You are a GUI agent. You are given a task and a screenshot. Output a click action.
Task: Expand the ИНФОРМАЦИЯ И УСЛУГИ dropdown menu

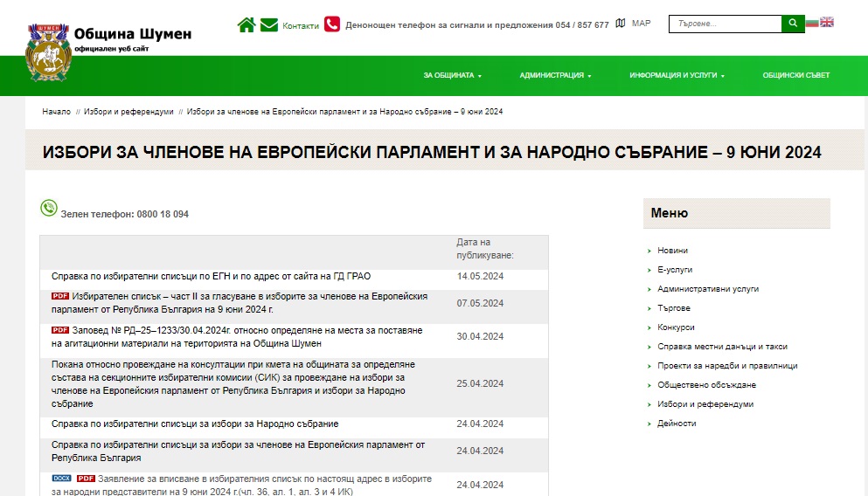coord(677,76)
